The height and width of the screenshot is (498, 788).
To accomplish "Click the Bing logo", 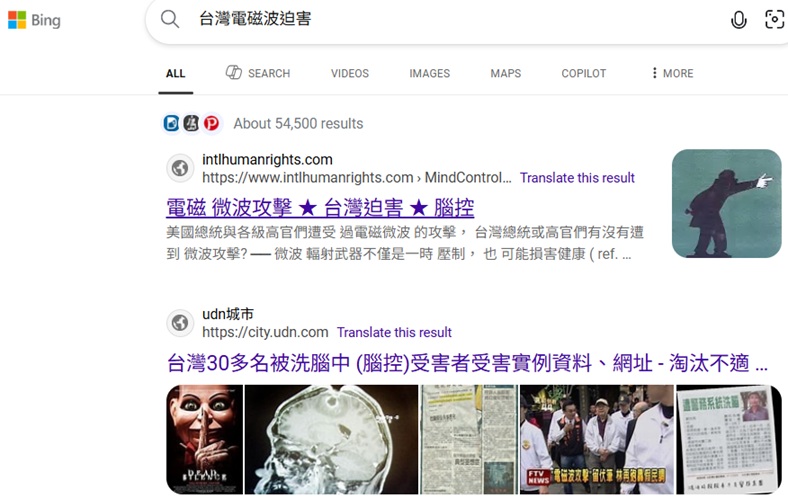I will click(x=34, y=20).
